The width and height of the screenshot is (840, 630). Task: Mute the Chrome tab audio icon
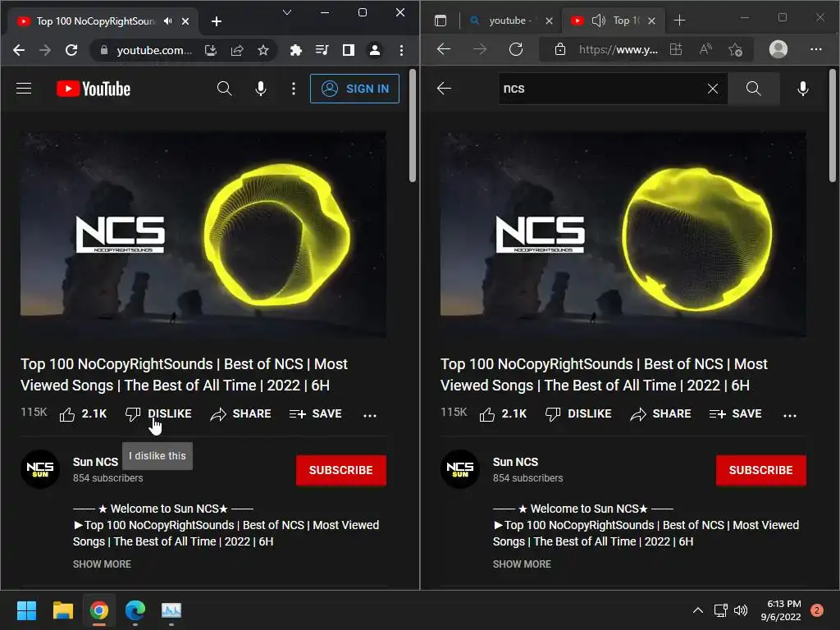167,21
